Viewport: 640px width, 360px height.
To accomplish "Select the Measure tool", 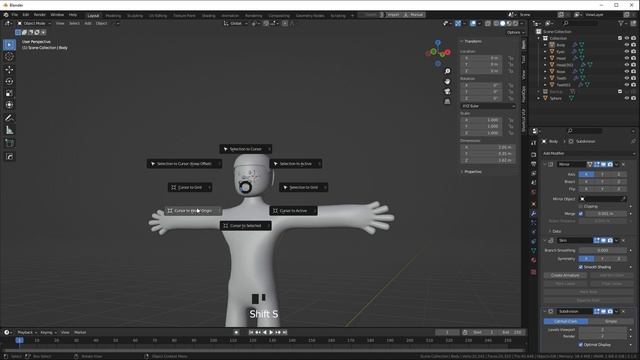I will click(9, 130).
